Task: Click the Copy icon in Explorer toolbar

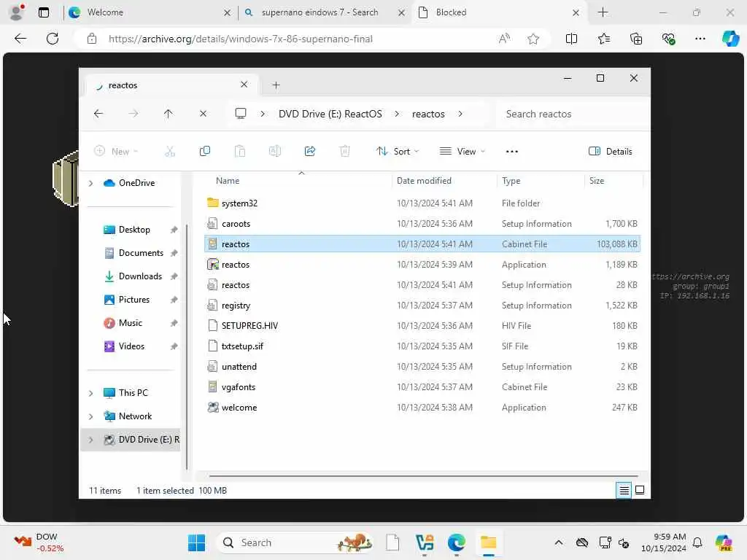Action: [205, 152]
